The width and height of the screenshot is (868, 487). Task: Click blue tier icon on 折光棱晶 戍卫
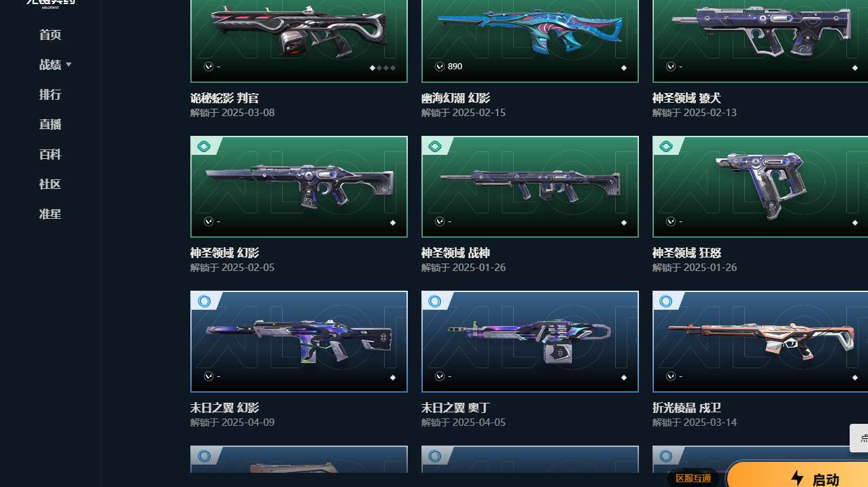666,301
